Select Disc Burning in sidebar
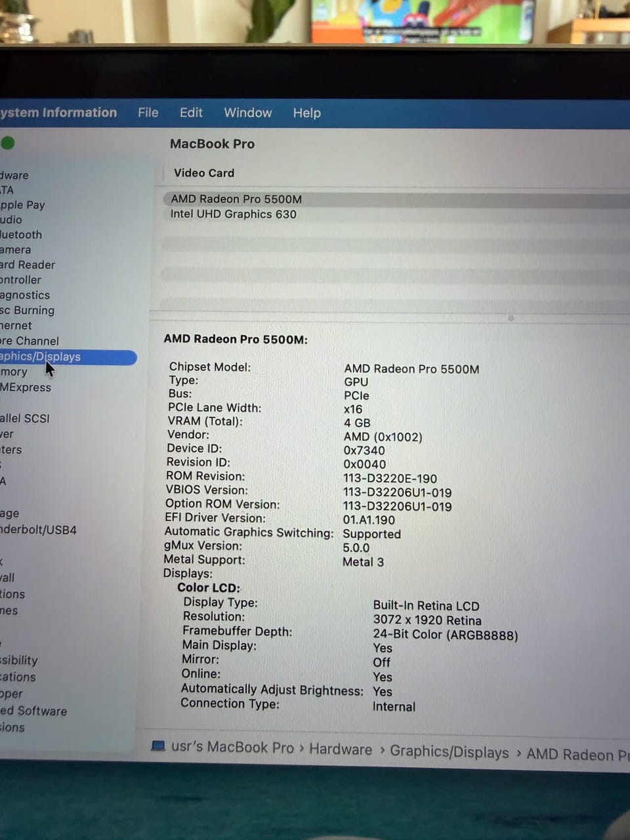Viewport: 630px width, 840px height. coord(27,310)
